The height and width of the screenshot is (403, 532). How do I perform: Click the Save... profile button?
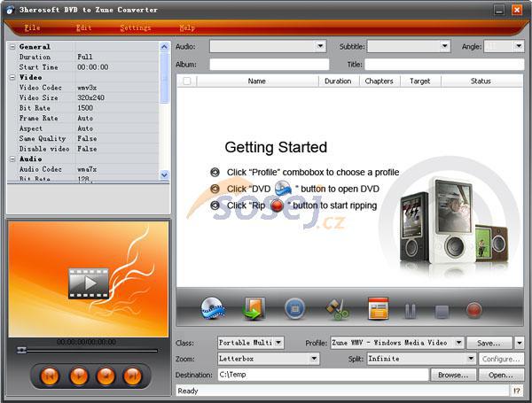(489, 343)
